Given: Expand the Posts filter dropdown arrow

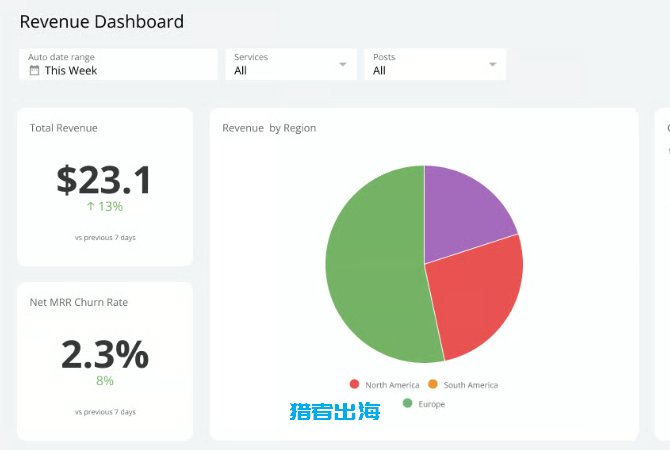Looking at the screenshot, I should 493,64.
